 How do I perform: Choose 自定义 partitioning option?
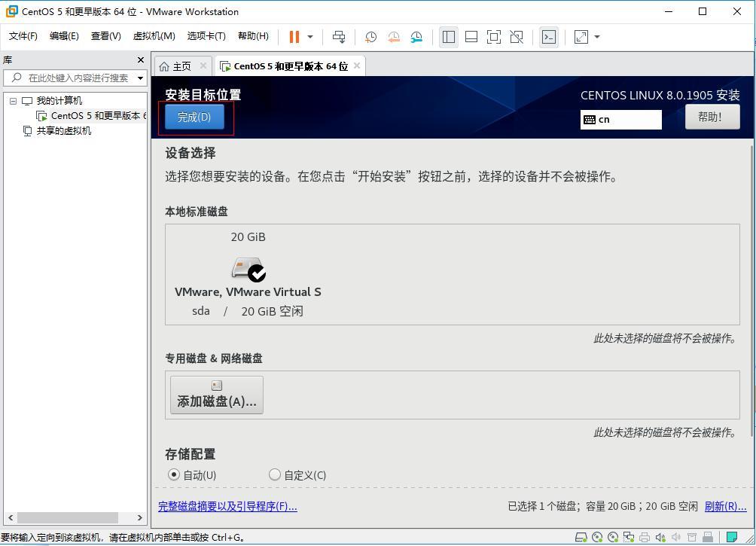[x=275, y=474]
